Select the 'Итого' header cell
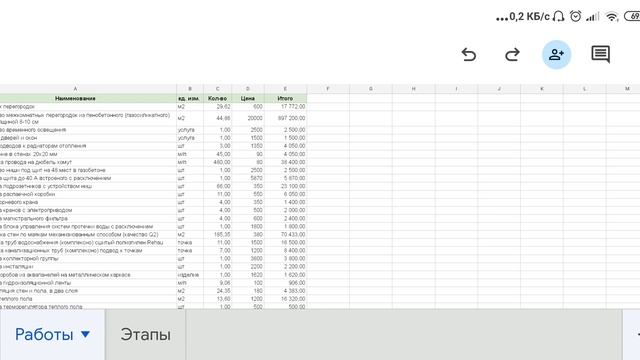The width and height of the screenshot is (640, 360). [285, 98]
